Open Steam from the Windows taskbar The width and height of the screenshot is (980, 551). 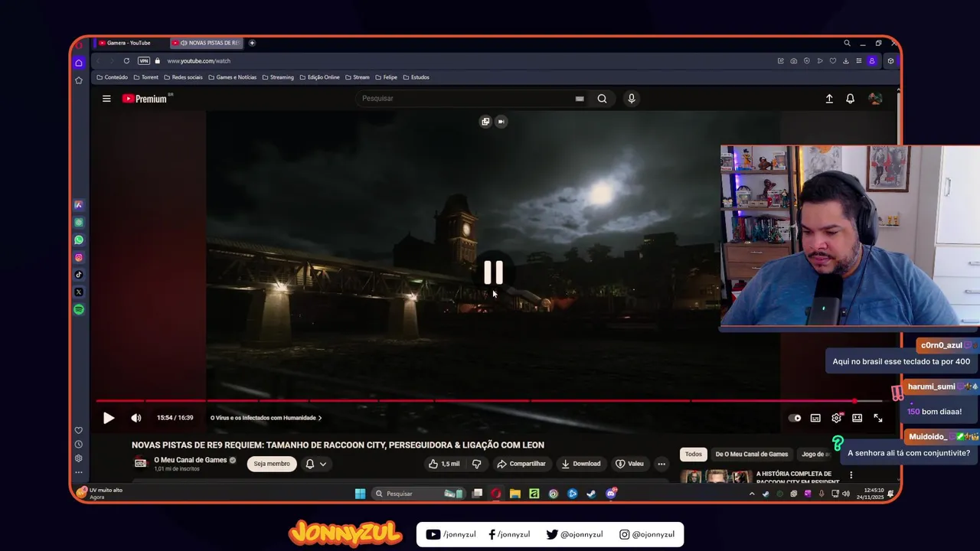click(591, 494)
